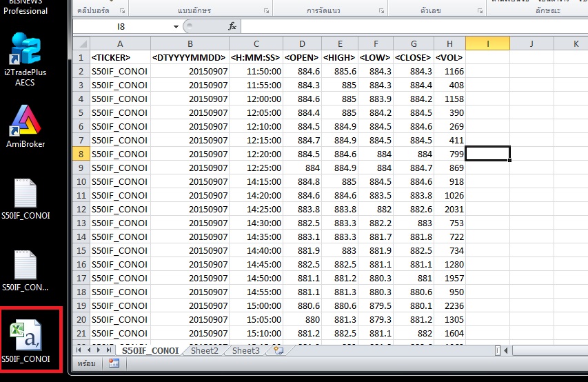Select column K header
588x382 pixels.
571,43
